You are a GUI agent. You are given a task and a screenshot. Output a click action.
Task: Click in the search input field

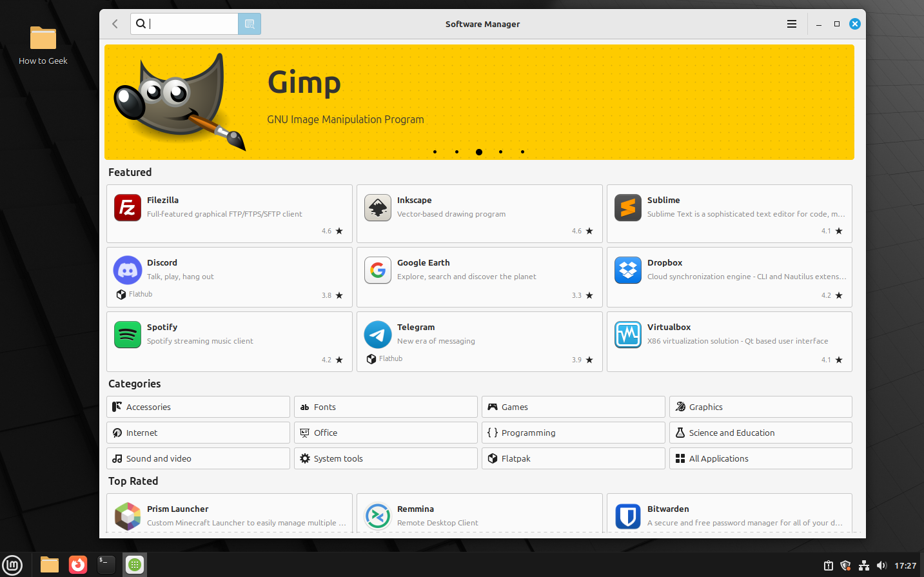tap(184, 24)
